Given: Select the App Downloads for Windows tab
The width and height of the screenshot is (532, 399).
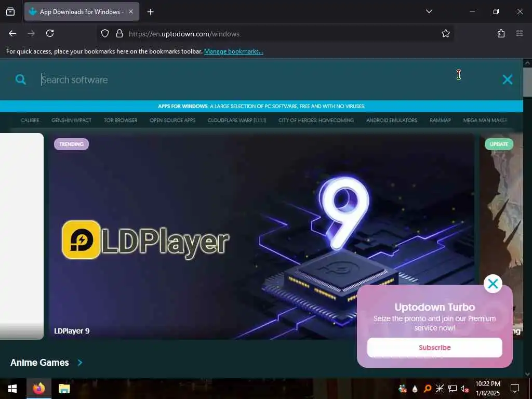Looking at the screenshot, I should (x=82, y=12).
